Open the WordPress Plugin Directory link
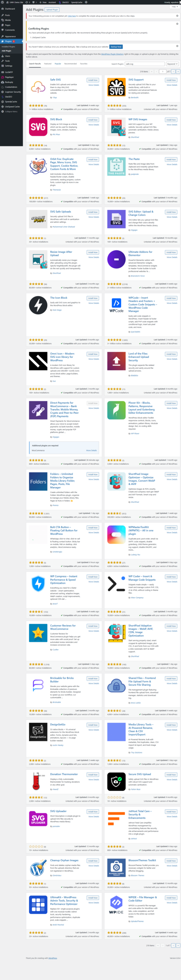This screenshot has width=181, height=980. [x=112, y=54]
